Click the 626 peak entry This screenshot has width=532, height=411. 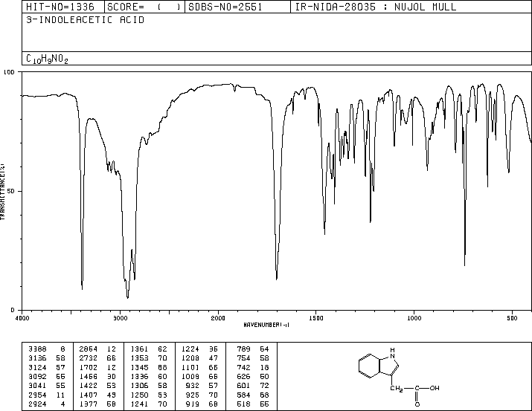pyautogui.click(x=253, y=376)
